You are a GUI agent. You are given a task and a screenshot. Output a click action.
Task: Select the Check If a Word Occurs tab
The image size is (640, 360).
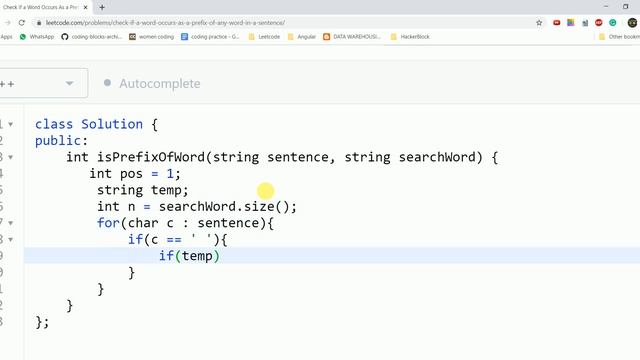point(41,7)
